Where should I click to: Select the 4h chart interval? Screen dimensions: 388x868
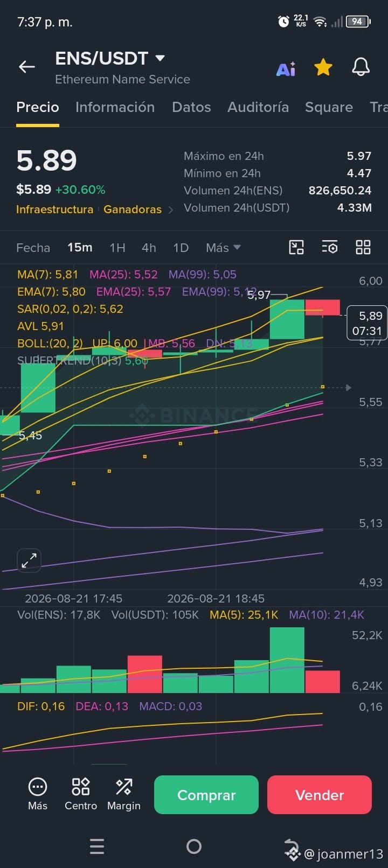pyautogui.click(x=149, y=248)
